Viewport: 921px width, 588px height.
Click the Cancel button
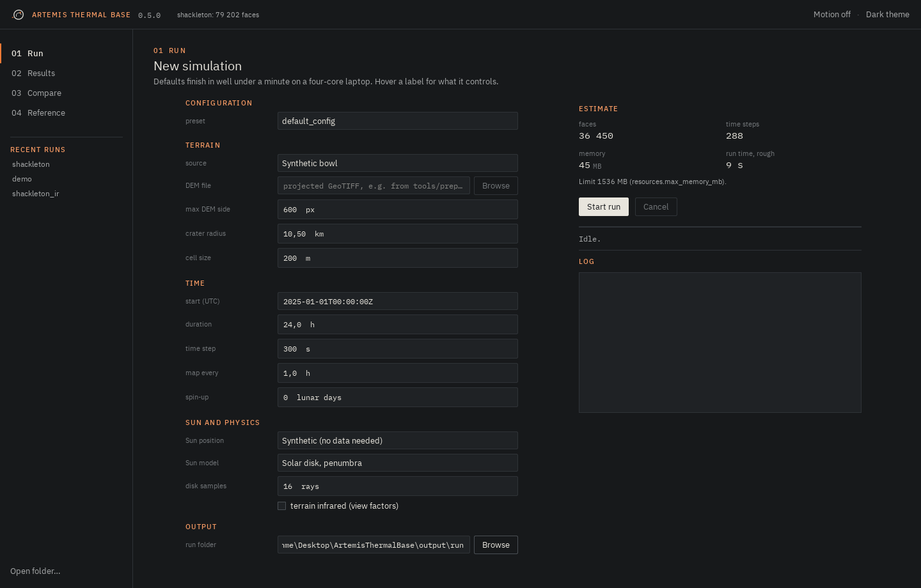[x=656, y=206]
